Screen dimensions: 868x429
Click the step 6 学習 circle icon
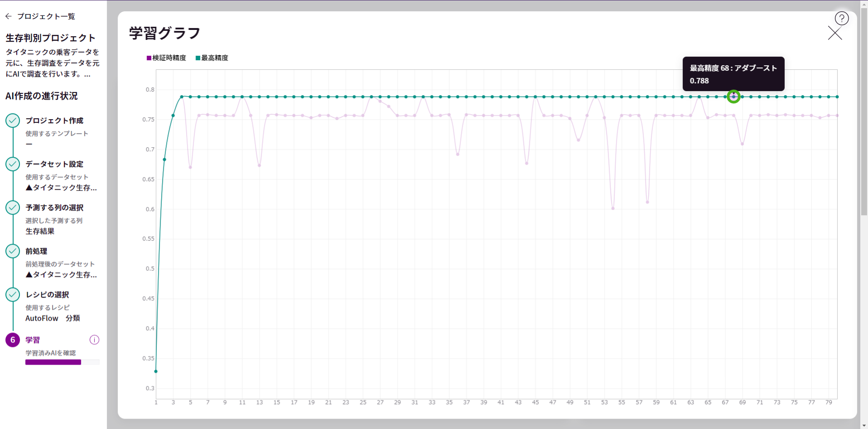coord(13,340)
